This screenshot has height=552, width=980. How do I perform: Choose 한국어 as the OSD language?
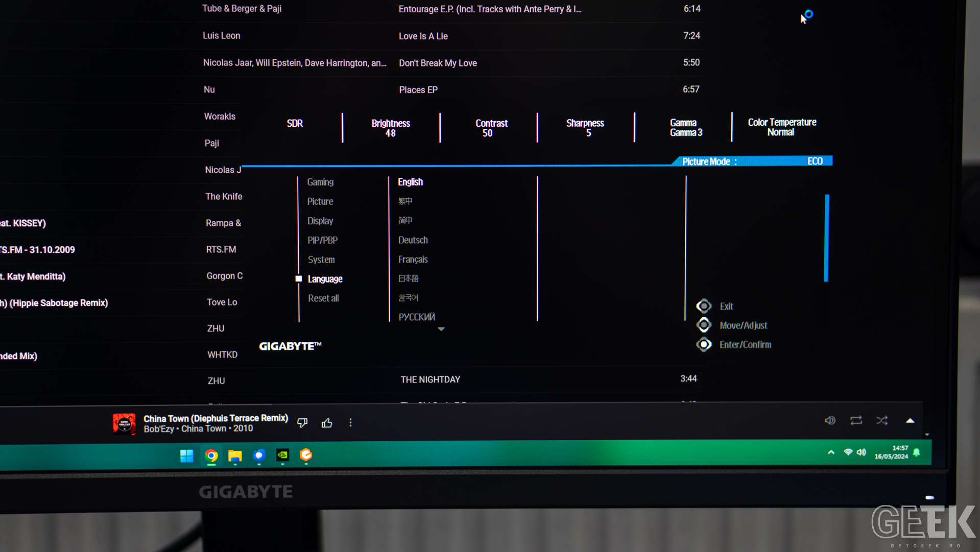click(409, 297)
